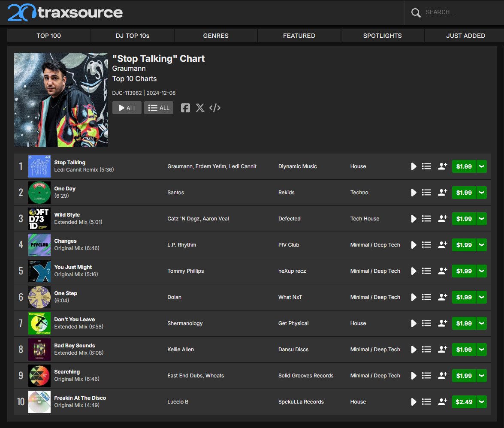Open Tech House genre link
Screen dimensions: 504x428
pos(365,219)
